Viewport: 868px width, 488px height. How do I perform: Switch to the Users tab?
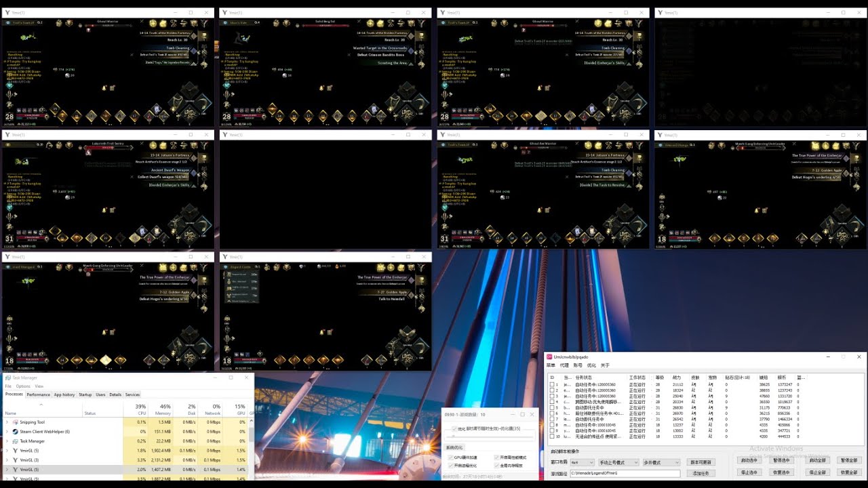coord(100,394)
